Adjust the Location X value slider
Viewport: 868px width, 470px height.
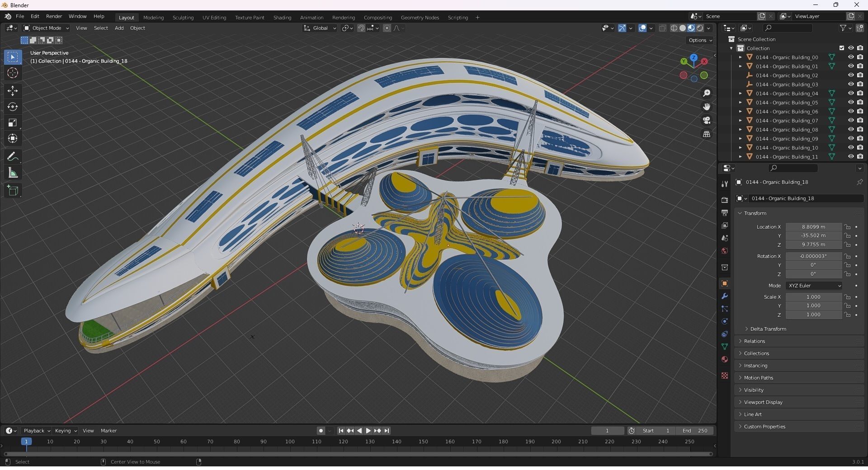point(813,226)
